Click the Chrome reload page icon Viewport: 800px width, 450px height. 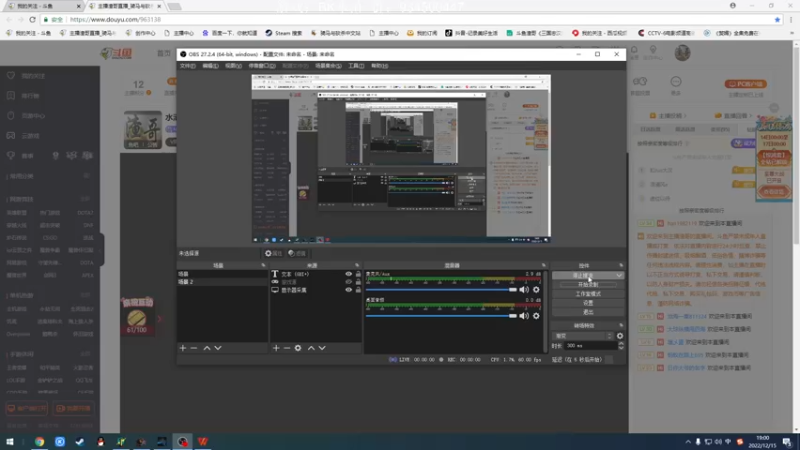[x=32, y=19]
